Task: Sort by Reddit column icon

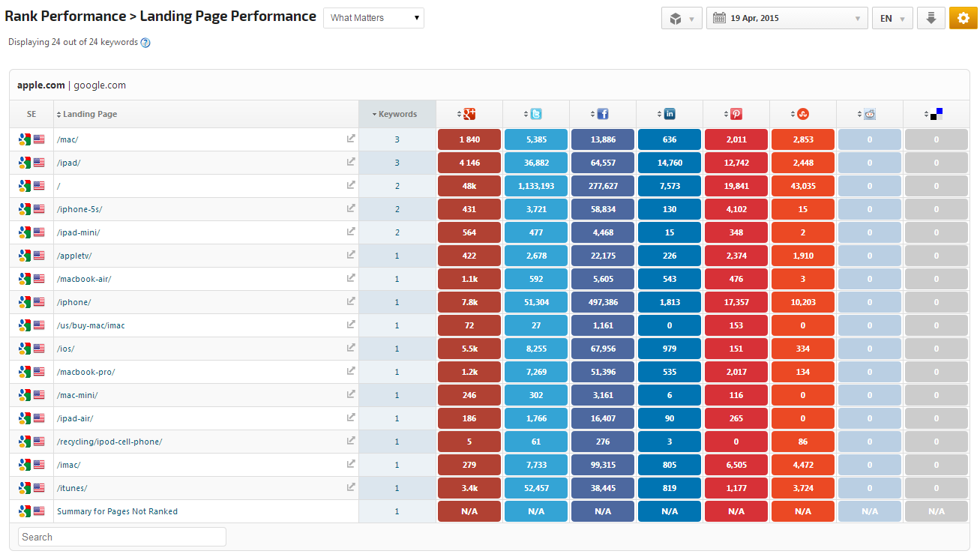Action: 869,114
